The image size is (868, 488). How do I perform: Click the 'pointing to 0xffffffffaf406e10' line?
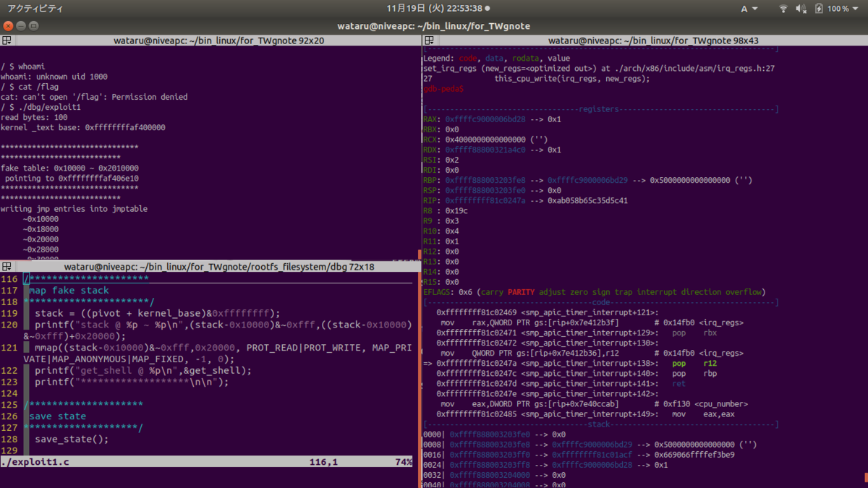(72, 178)
